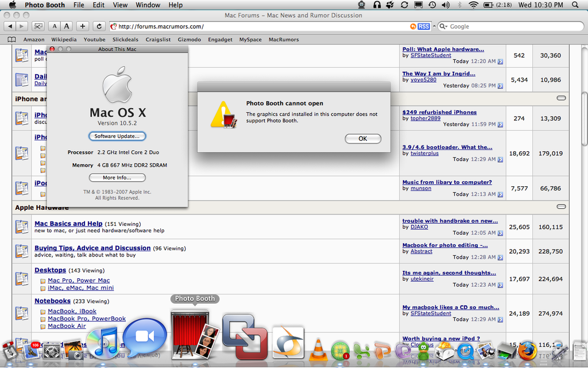Open the Help menu
Viewport: 588px width, 368px height.
176,5
